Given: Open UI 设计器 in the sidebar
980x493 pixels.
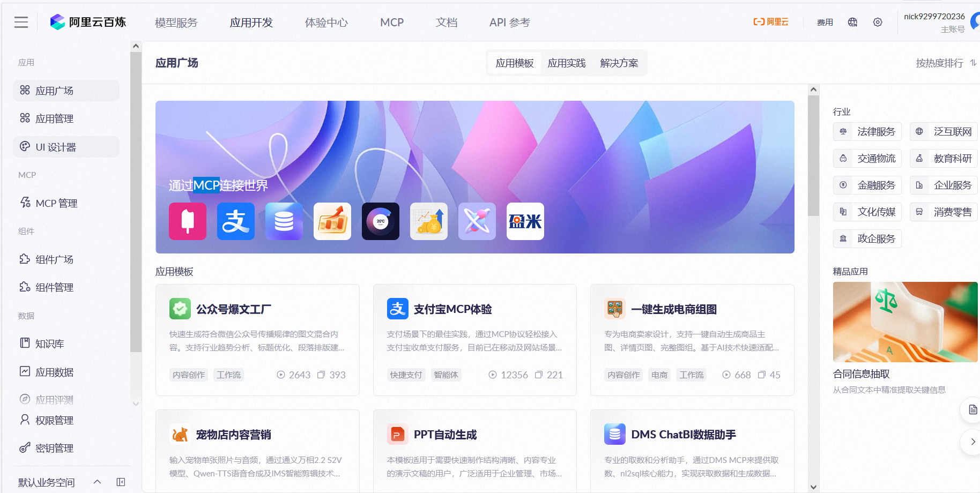Looking at the screenshot, I should pyautogui.click(x=66, y=147).
